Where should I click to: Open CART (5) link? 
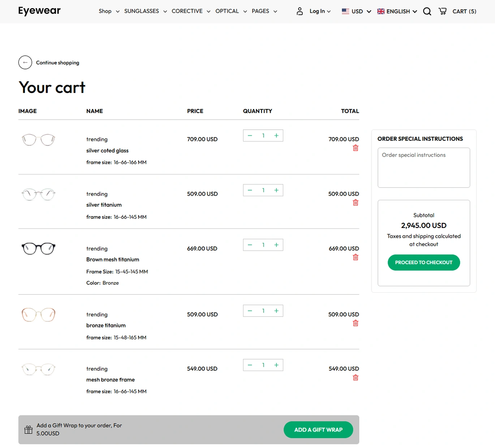coord(464,11)
